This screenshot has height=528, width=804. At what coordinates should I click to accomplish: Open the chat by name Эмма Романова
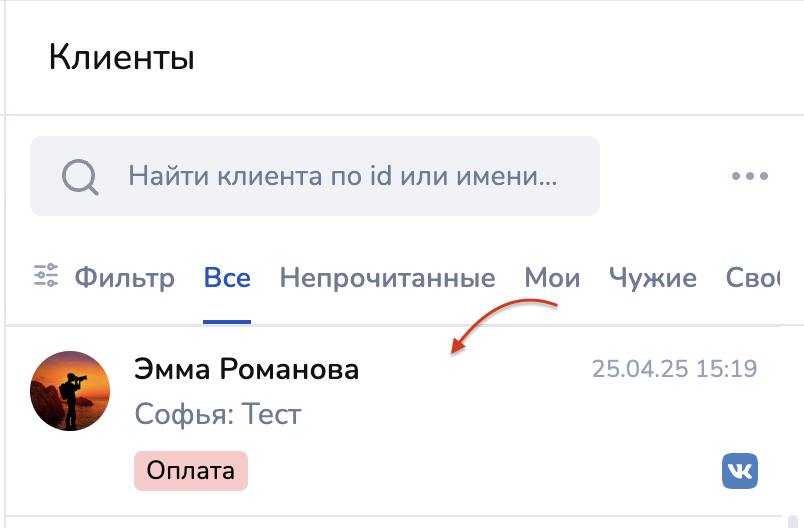click(x=246, y=370)
